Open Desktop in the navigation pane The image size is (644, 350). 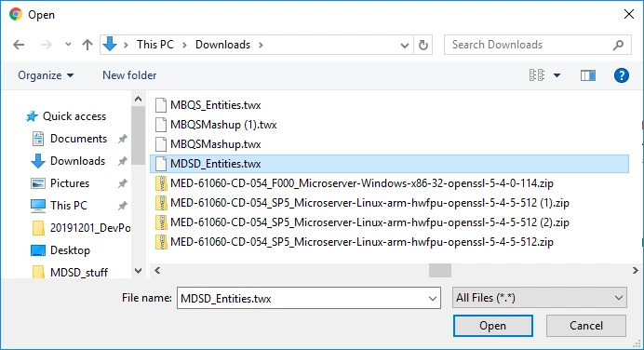tap(70, 249)
